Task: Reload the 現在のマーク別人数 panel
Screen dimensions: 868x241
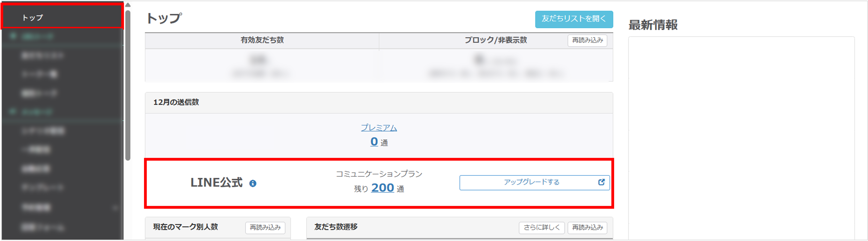Action: click(x=265, y=227)
